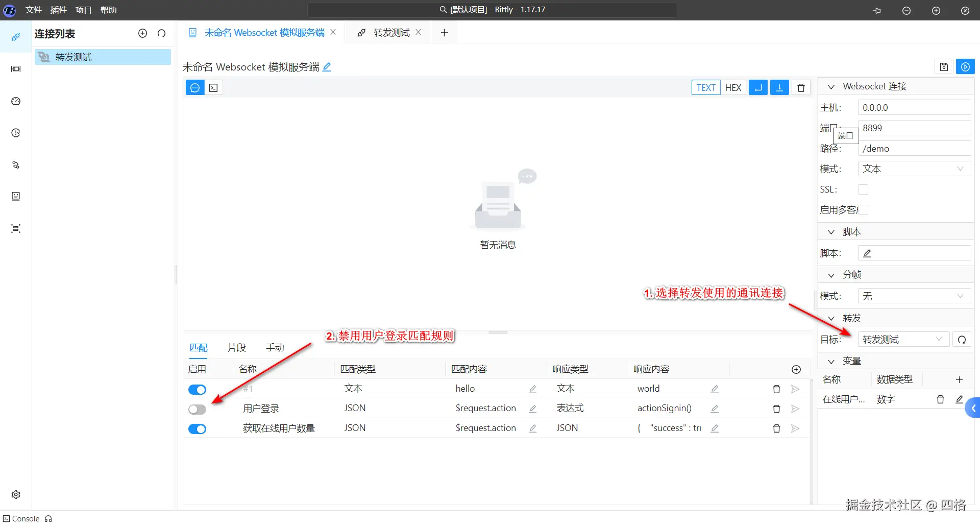Start the Websocket mock server
Viewport: 980px width, 526px height.
pos(965,67)
